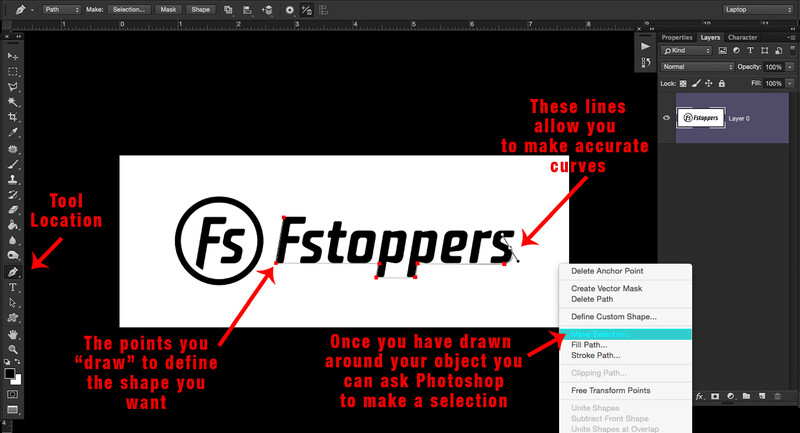Open the Laptop workspace dropdown

tap(758, 10)
